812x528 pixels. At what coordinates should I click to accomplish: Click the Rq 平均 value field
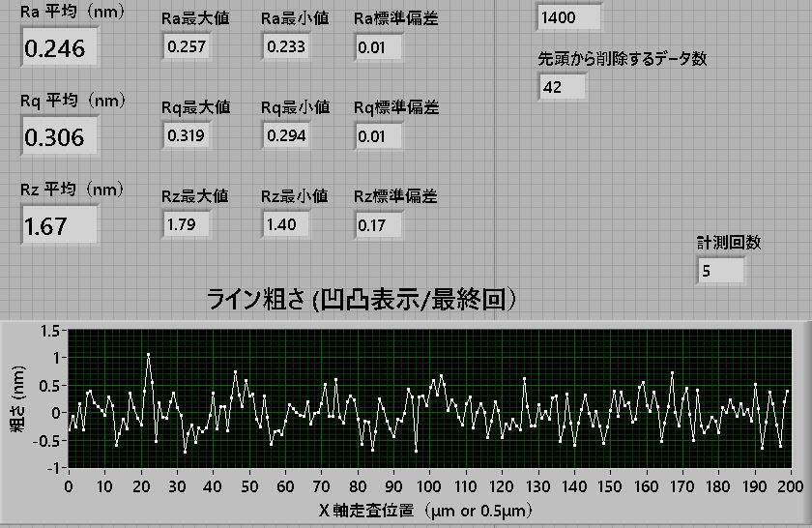59,137
